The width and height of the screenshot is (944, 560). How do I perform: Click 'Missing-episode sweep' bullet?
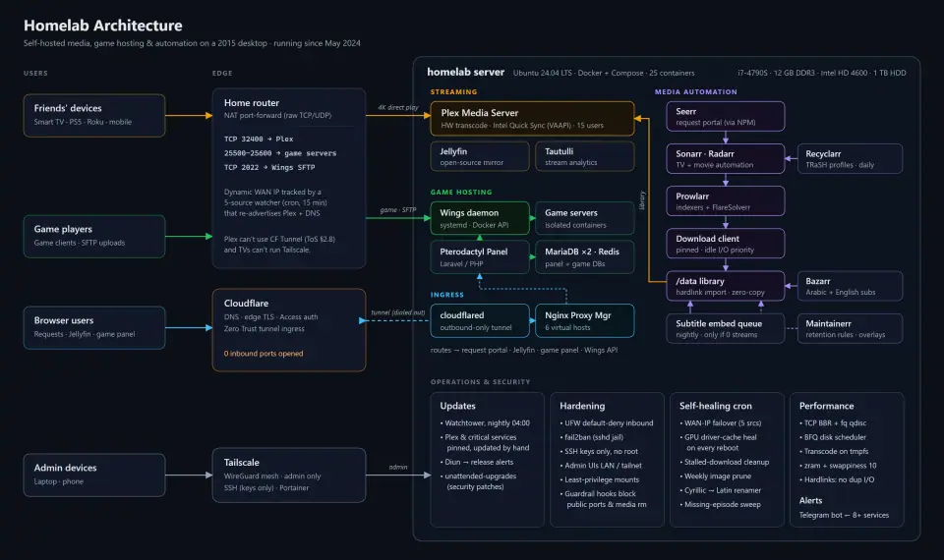tap(721, 505)
